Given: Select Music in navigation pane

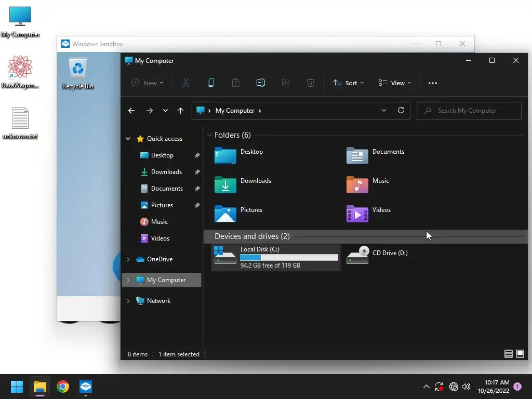Looking at the screenshot, I should (159, 221).
